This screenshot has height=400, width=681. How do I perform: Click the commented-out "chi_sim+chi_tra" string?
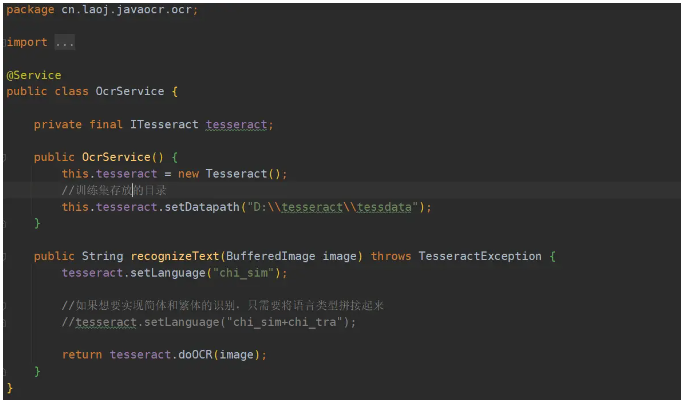point(284,322)
